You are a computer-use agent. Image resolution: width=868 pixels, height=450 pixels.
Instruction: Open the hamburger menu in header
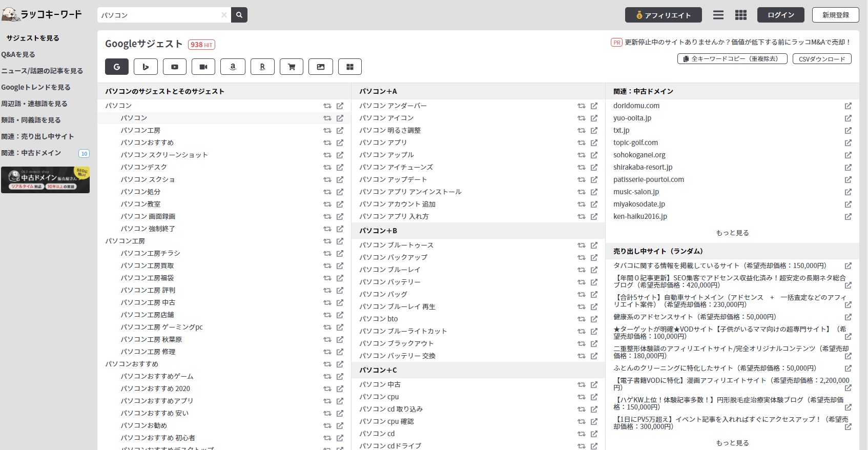(x=718, y=15)
